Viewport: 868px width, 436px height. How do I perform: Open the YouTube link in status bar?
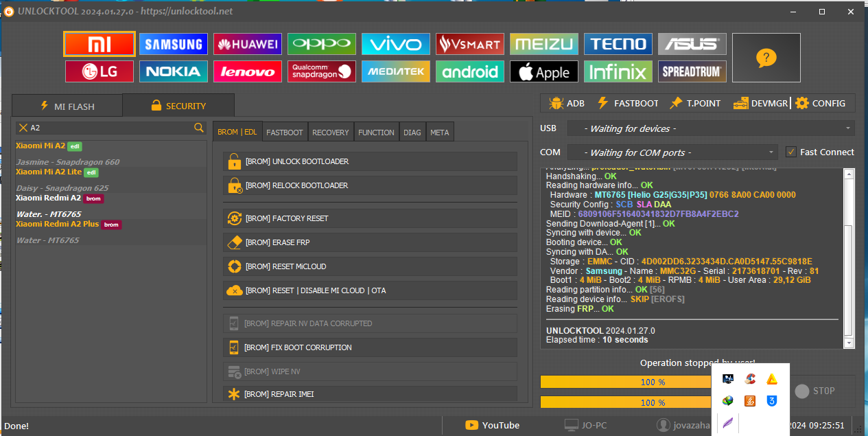[493, 425]
